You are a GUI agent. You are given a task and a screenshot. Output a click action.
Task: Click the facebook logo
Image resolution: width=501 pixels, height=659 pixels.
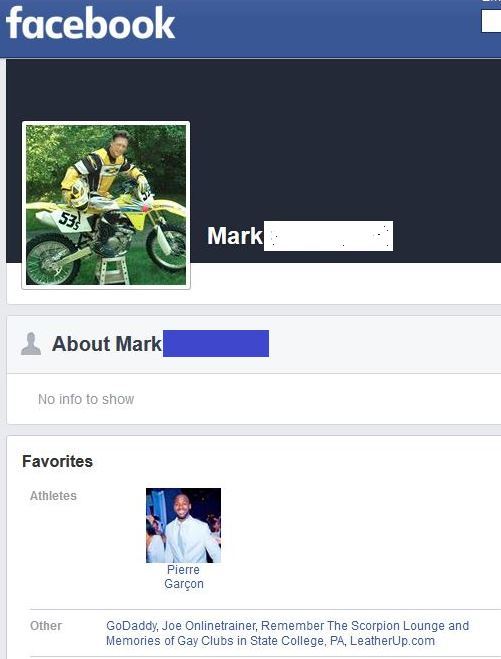(90, 23)
